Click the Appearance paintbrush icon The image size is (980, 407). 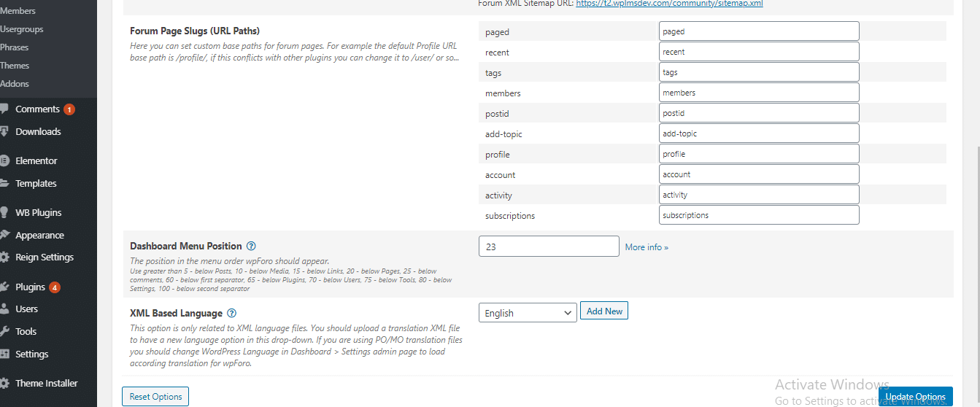[x=4, y=235]
